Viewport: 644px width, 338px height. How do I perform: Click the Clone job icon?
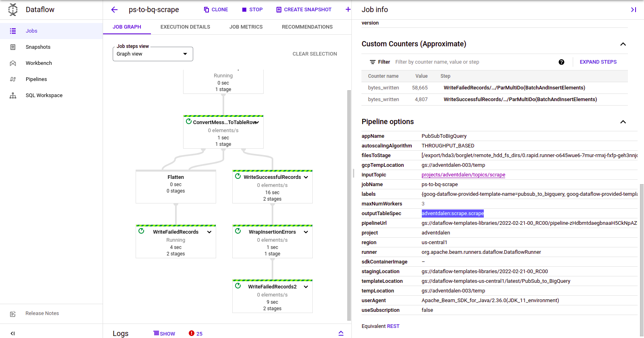(206, 10)
